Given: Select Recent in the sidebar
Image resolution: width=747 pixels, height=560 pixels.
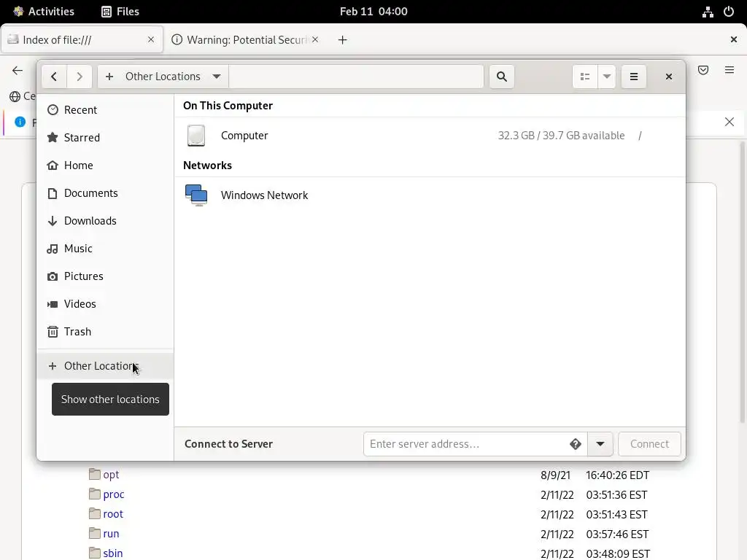Looking at the screenshot, I should (x=105, y=110).
